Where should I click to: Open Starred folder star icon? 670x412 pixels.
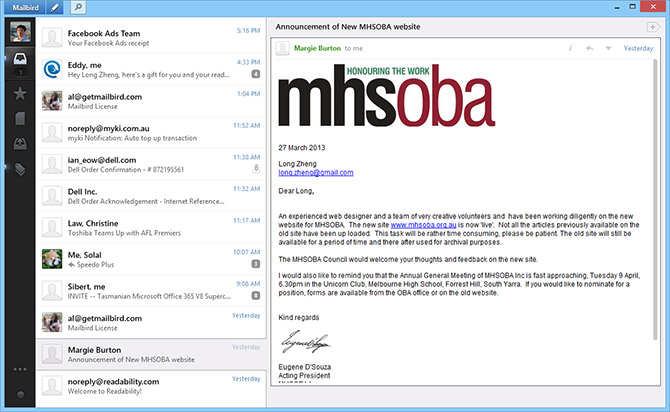[20, 93]
